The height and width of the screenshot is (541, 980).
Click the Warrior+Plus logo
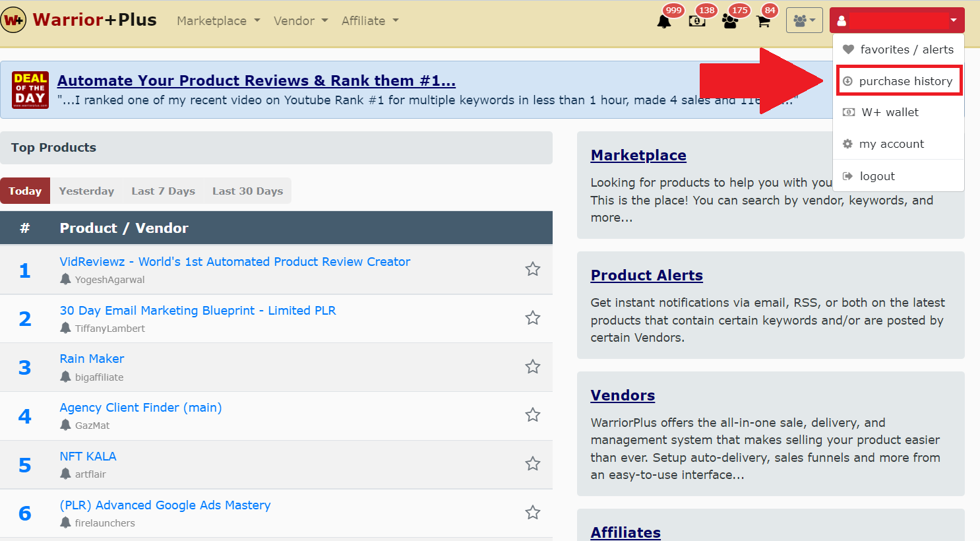(x=79, y=20)
